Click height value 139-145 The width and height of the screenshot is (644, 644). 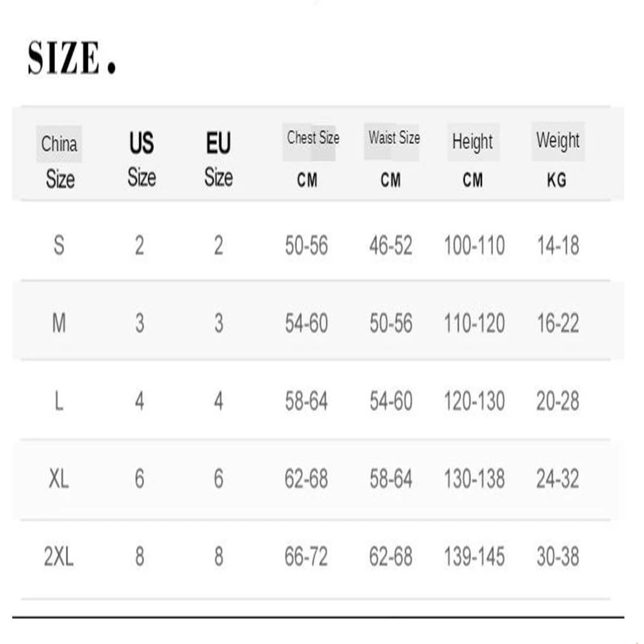(x=474, y=557)
